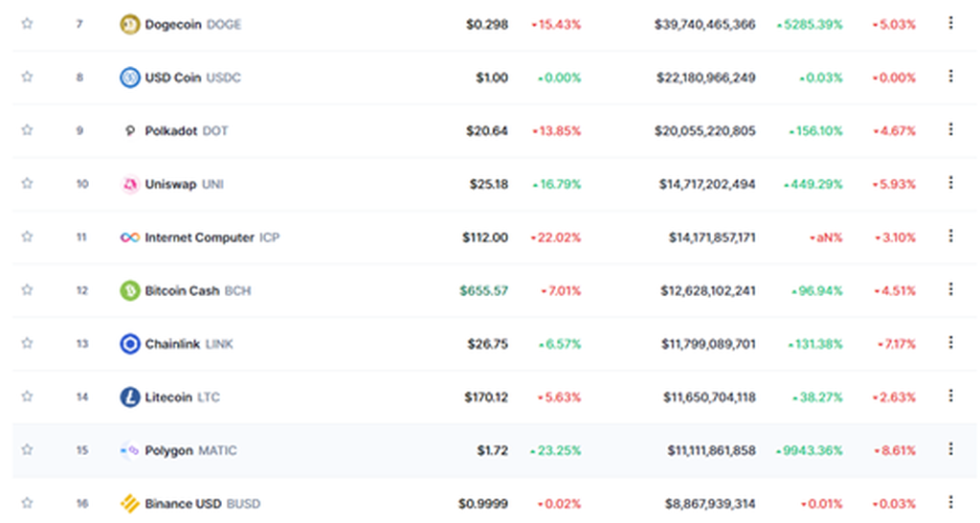This screenshot has height=523, width=980.
Task: Click Internet Computer -22.02% change value
Action: coord(556,238)
